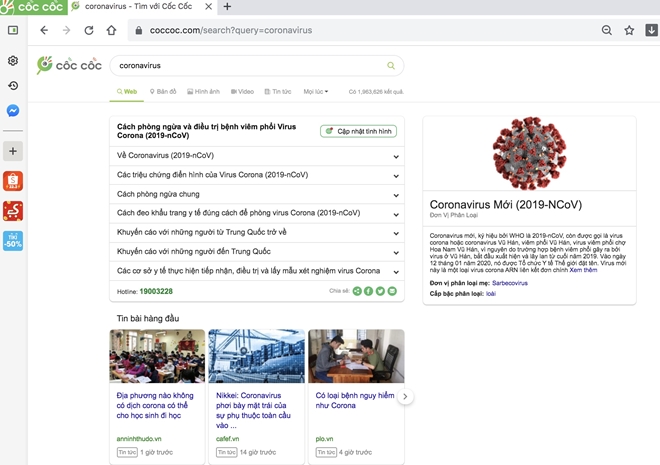Open article 'Có loại bệnh nguy hiểm như Corona'
660x465 pixels.
355,400
